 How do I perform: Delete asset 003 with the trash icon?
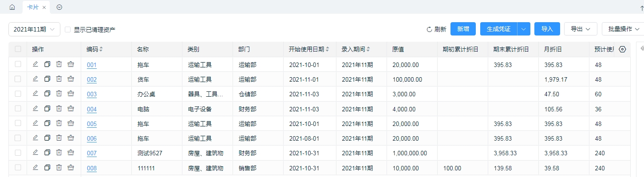coord(59,94)
